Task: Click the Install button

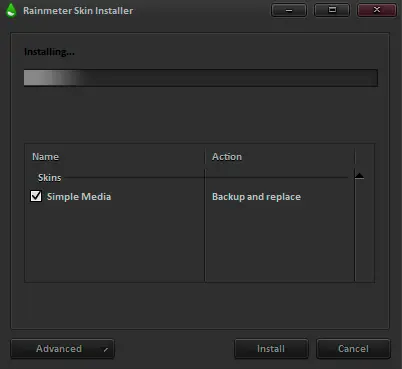Action: 271,349
